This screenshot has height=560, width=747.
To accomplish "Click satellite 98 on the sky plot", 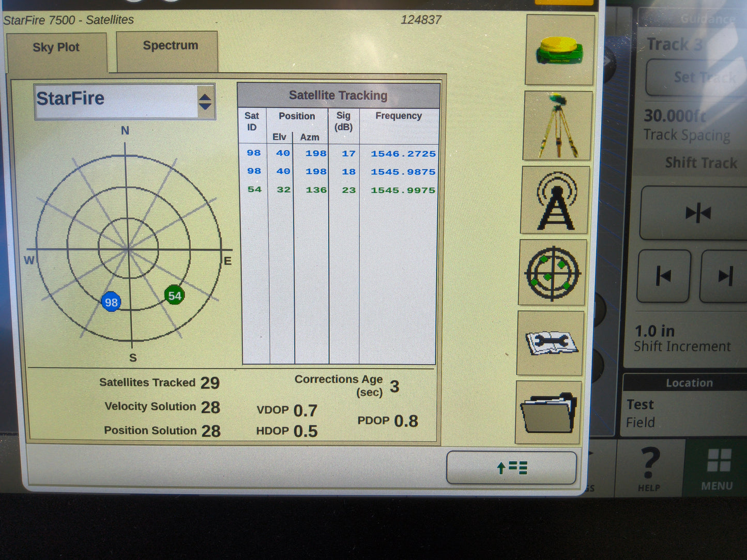I will click(111, 302).
